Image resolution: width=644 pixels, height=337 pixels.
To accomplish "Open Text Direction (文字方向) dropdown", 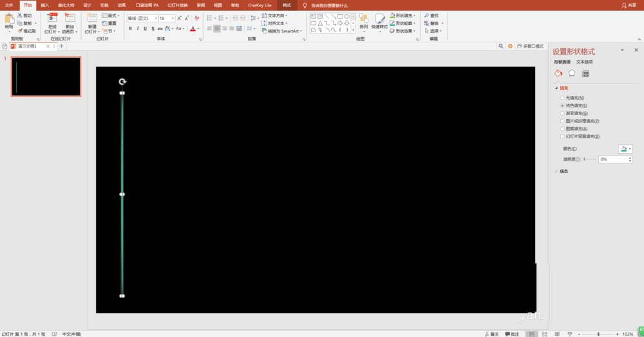I will (x=274, y=15).
